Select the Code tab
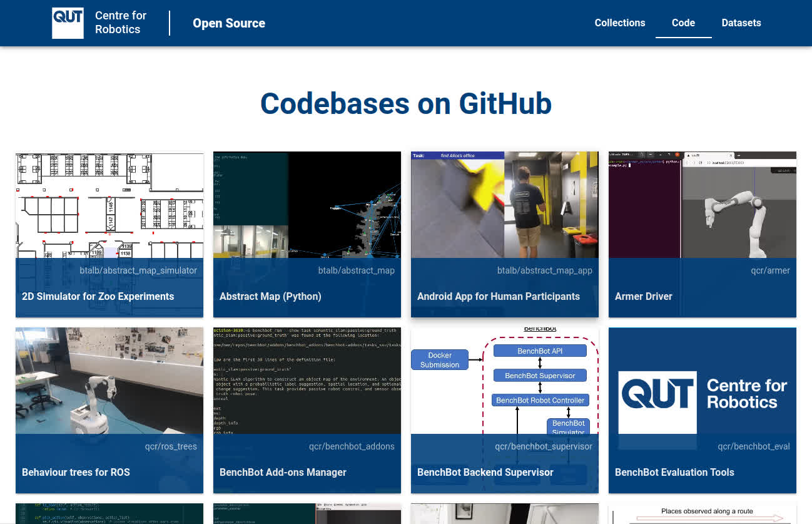812x524 pixels. pos(683,23)
